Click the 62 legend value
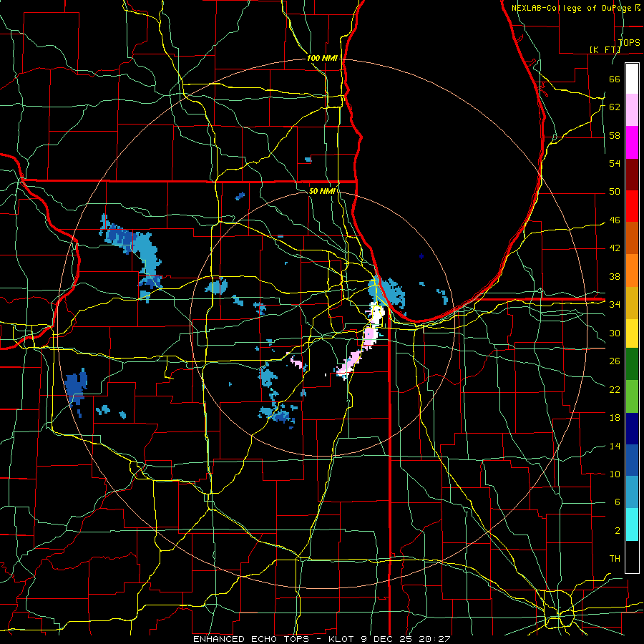This screenshot has height=644, width=644. (615, 107)
